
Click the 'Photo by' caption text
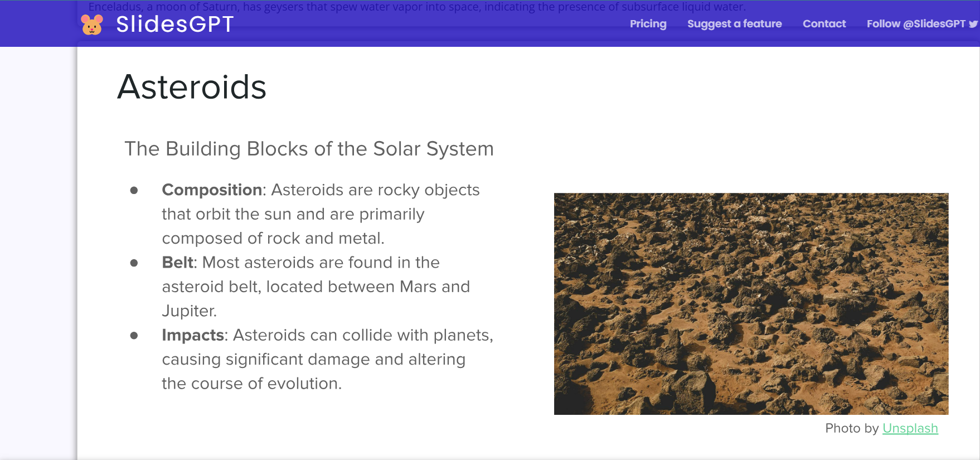(851, 428)
